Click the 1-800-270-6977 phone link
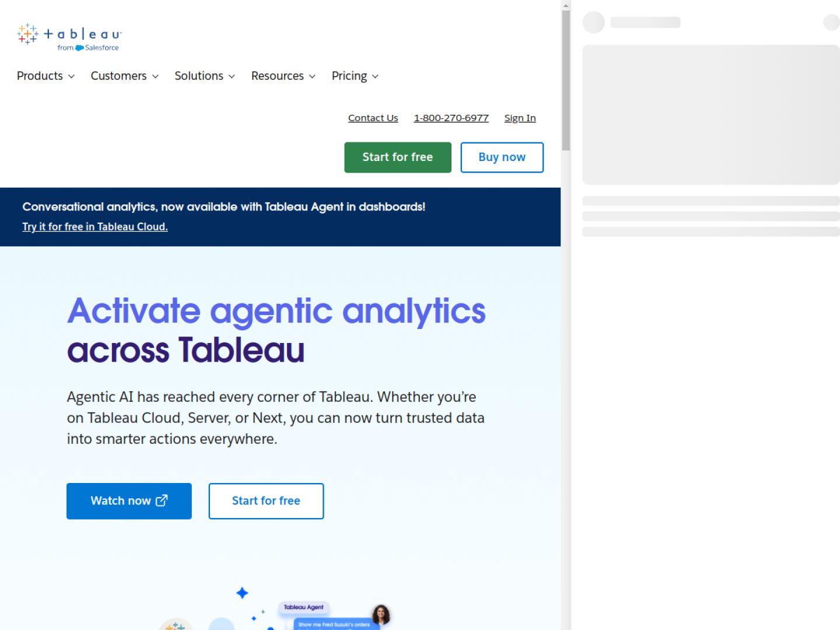840x630 pixels. point(451,118)
